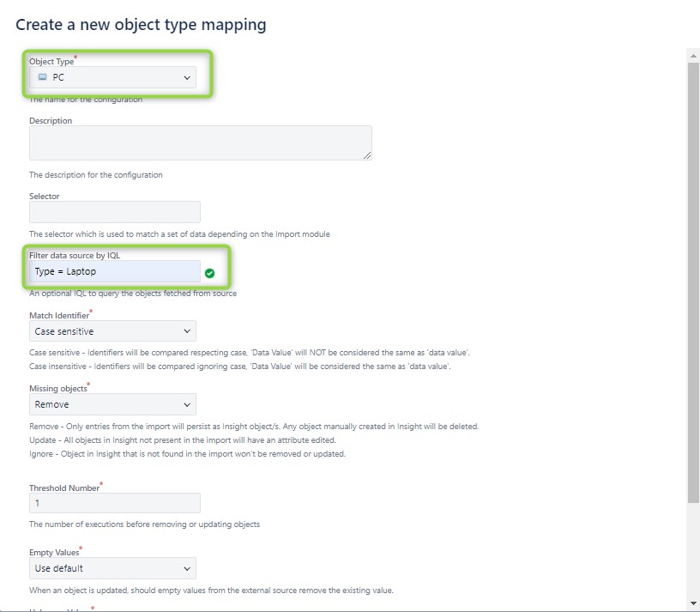Click the scrollbar down arrow
This screenshot has height=612, width=700.
tap(693, 603)
